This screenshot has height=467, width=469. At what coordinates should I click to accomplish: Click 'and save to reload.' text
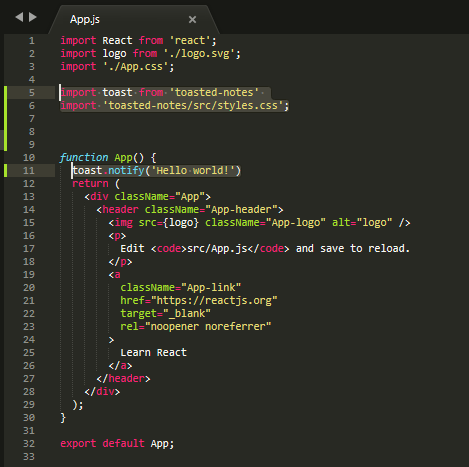tap(353, 249)
